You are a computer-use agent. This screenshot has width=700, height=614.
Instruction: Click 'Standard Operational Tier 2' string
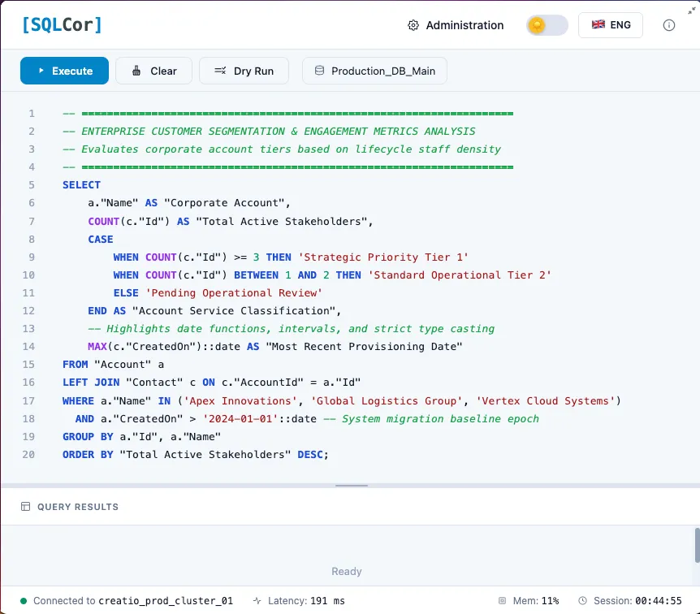[x=460, y=275]
